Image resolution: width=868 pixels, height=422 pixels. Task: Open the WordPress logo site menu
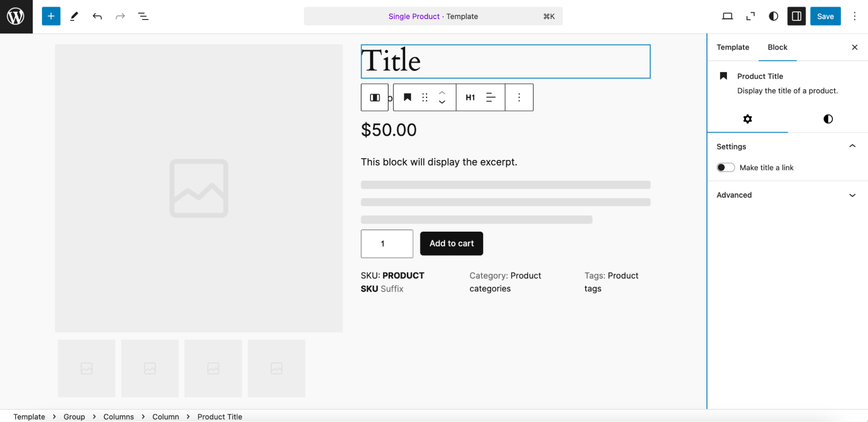pos(16,17)
